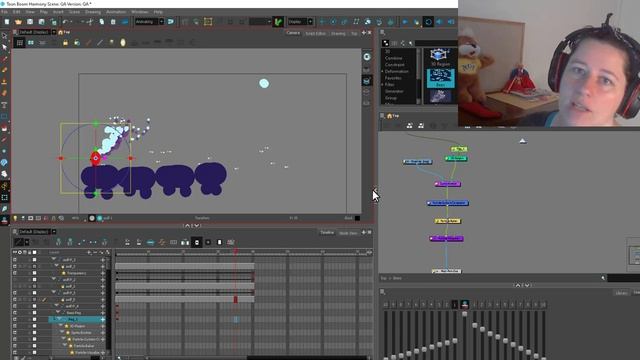Click the Save icon in the toolbar
The image size is (640, 360).
coord(30,22)
